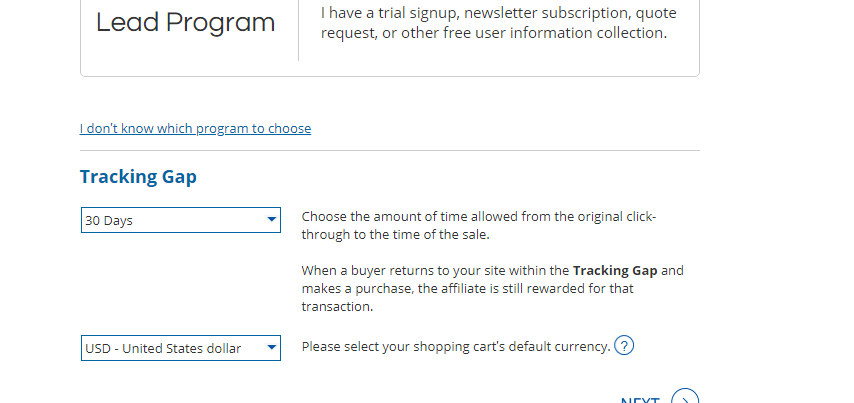Click the arrow on the 30 Days selector
Screen dimensions: 854x403
[x=271, y=220]
